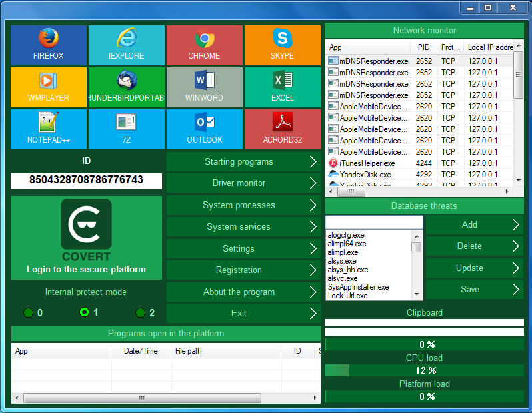The width and height of the screenshot is (532, 413).
Task: Select alsvc.exe in threats list
Action: point(343,278)
